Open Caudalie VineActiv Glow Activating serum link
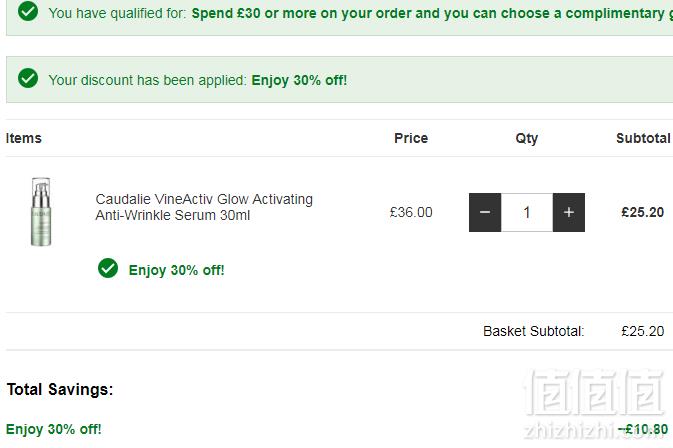Viewport: 673px width, 448px height. [204, 207]
